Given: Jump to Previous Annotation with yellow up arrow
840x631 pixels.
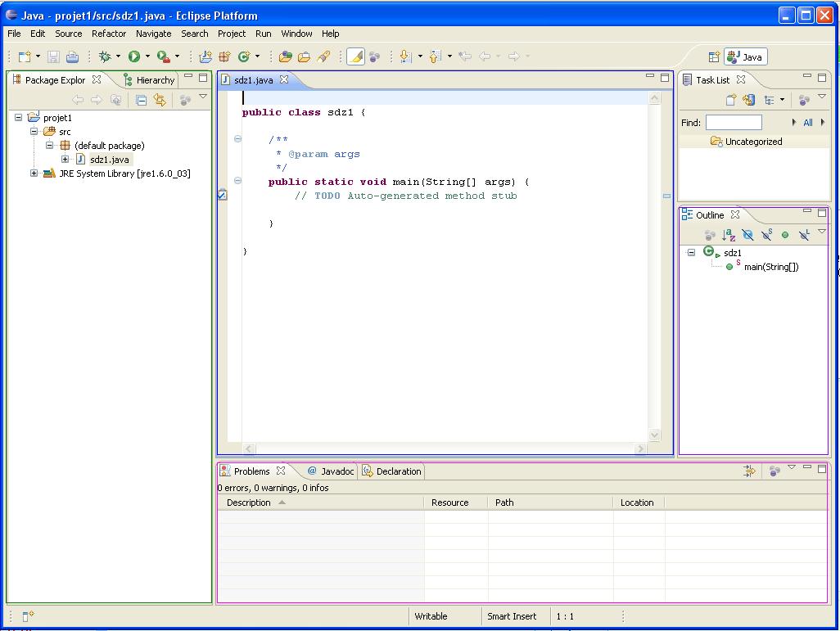Looking at the screenshot, I should (435, 56).
